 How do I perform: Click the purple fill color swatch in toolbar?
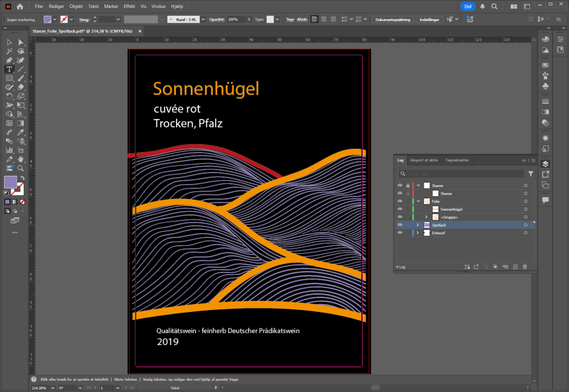click(11, 182)
